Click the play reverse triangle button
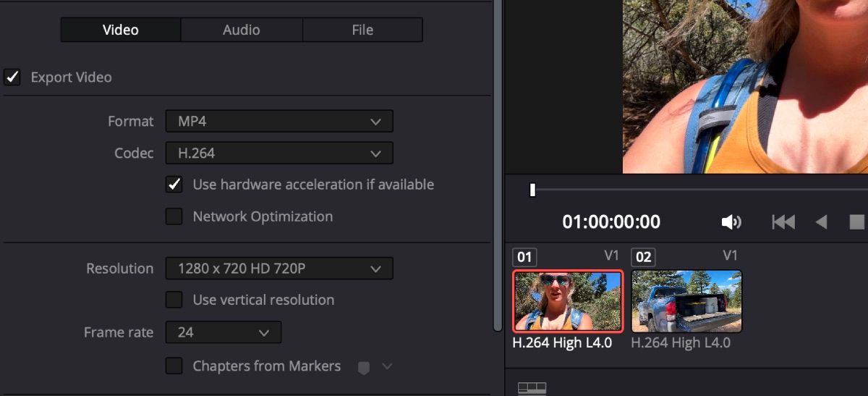 point(821,222)
